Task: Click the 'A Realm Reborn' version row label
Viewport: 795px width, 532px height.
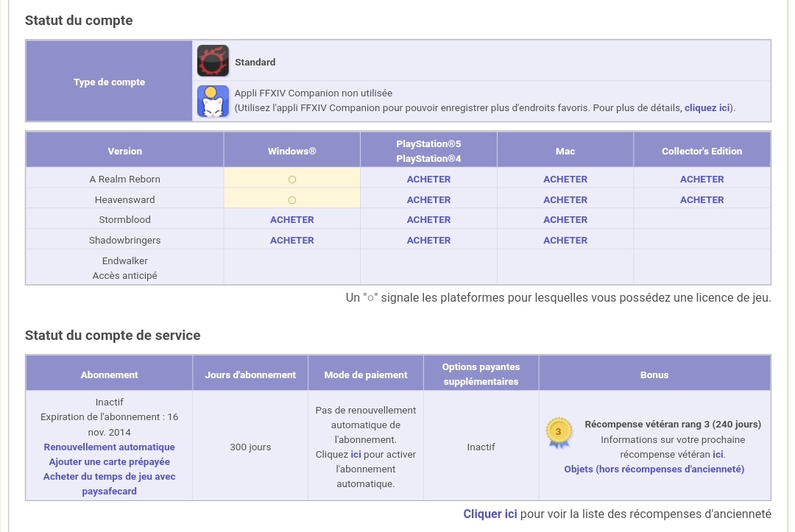Action: click(x=124, y=180)
